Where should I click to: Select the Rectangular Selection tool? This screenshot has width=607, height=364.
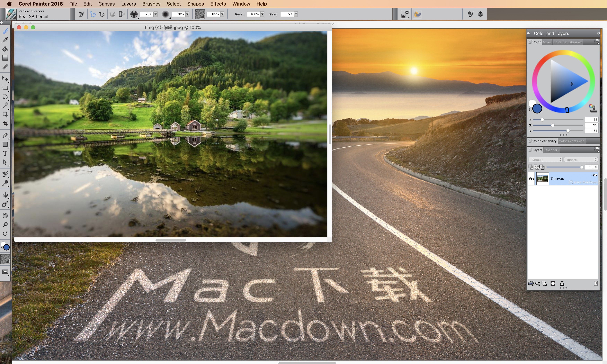coord(5,88)
